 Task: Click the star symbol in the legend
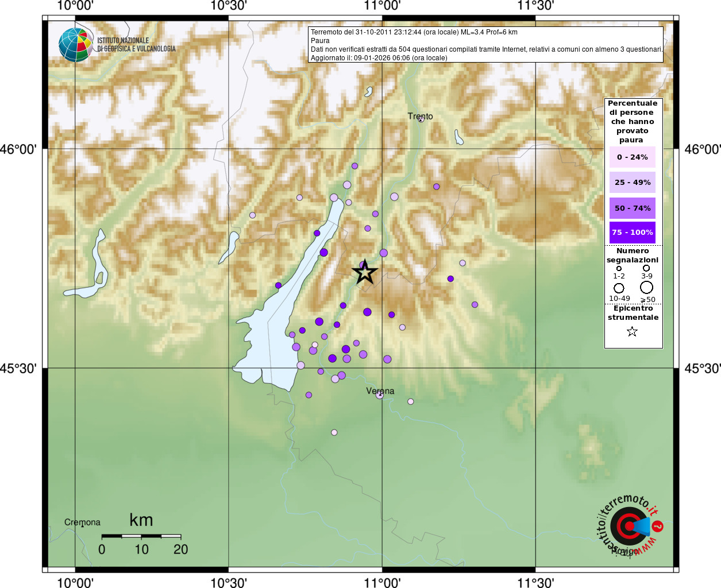click(632, 331)
